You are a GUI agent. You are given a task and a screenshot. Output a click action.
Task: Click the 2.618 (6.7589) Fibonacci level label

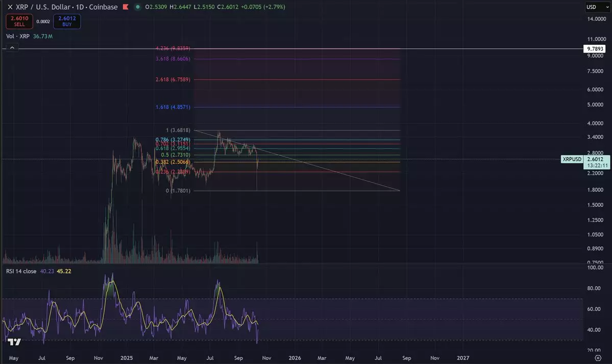pyautogui.click(x=173, y=80)
